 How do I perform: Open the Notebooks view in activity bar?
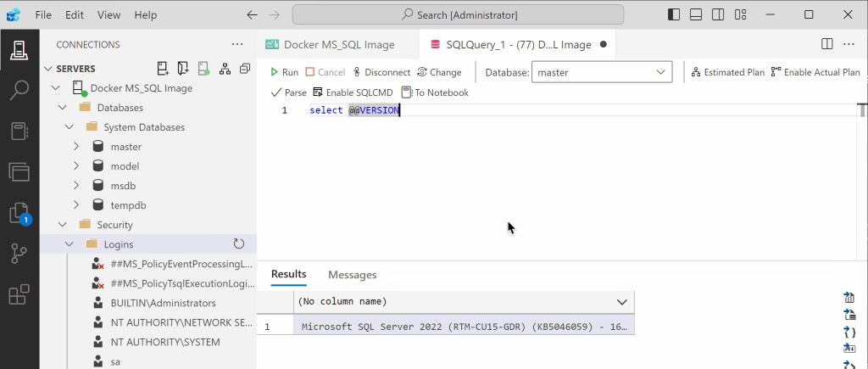(19, 131)
